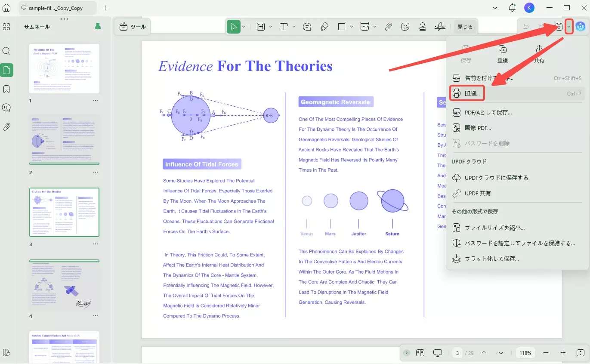Screen dimensions: 590x364
Task: Open the search panel in left sidebar
Action: 6,51
